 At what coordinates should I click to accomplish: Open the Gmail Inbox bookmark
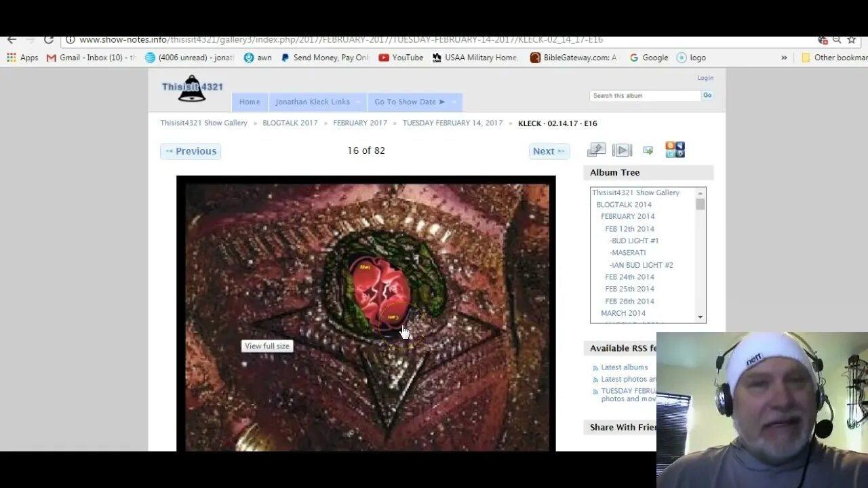point(91,58)
